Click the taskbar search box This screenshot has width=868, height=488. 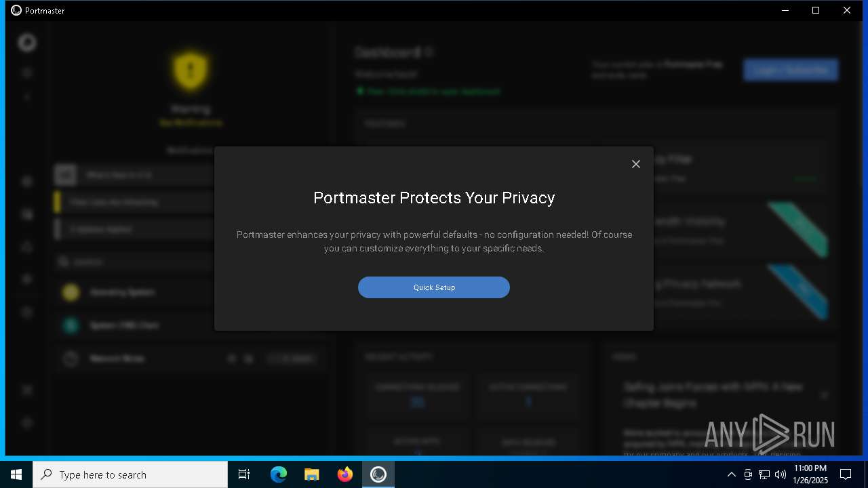coord(130,474)
